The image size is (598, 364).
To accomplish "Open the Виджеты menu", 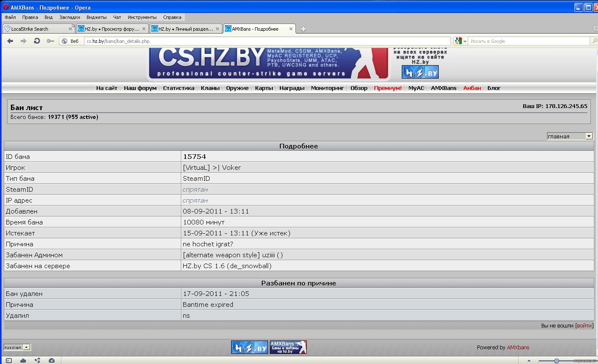I will click(96, 17).
